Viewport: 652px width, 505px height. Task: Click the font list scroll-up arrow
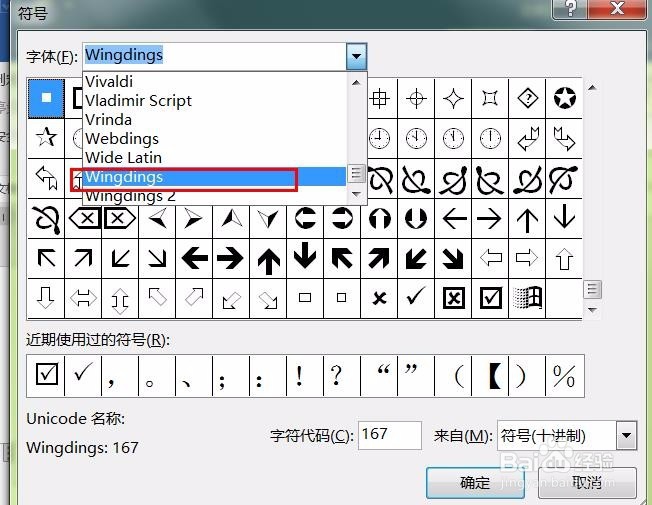click(x=356, y=82)
